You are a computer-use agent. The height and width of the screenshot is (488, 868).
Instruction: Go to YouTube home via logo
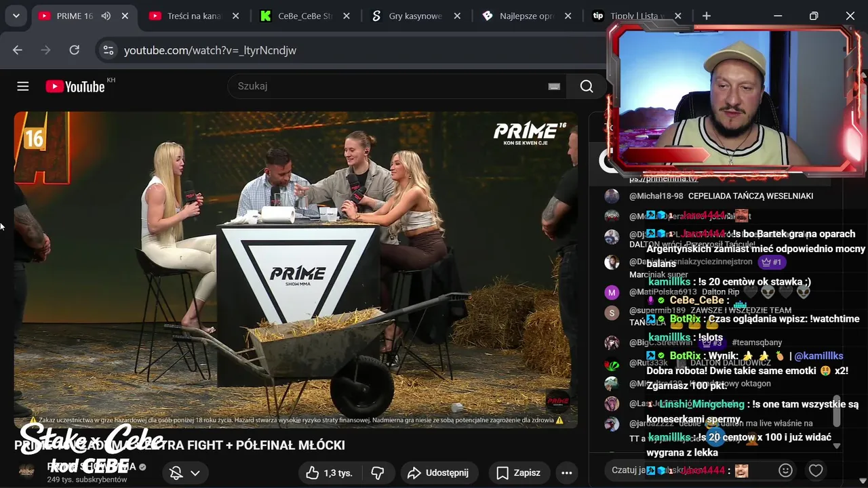click(75, 86)
